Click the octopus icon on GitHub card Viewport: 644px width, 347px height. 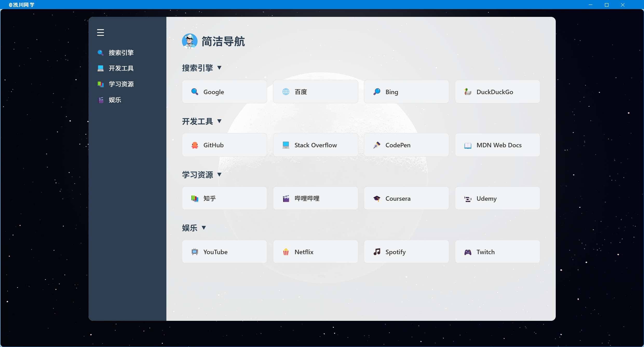[195, 145]
